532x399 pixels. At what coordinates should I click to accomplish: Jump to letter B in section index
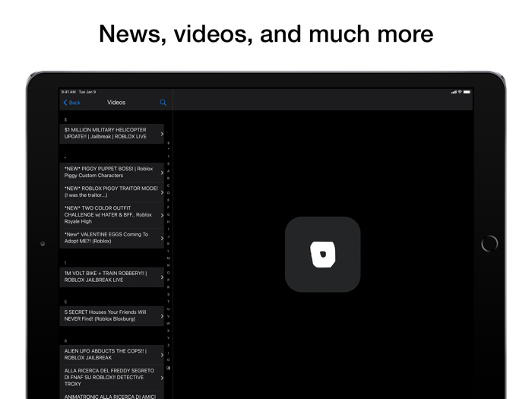168,178
